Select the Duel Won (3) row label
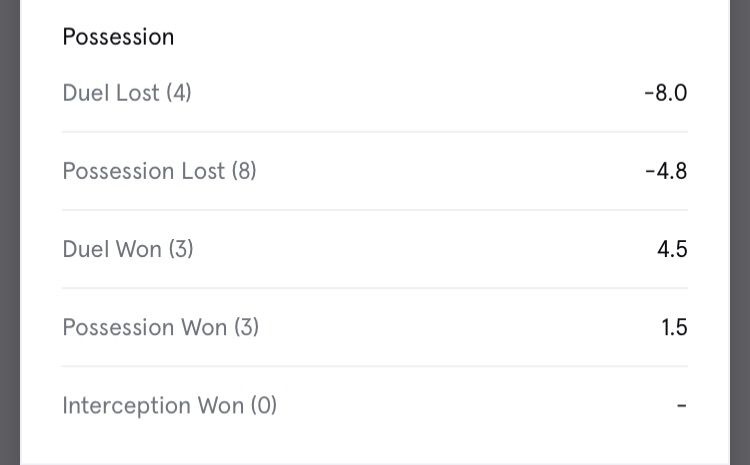 pyautogui.click(x=127, y=249)
